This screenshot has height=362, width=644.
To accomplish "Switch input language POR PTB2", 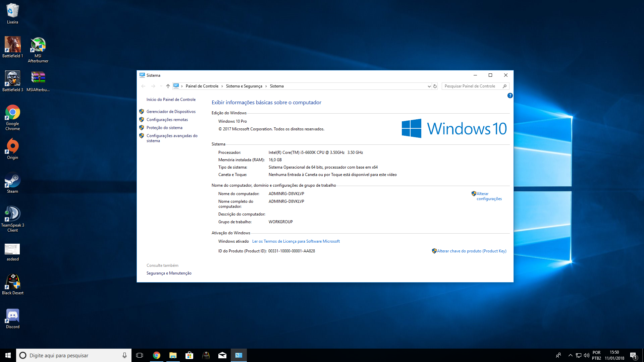I will [x=596, y=355].
